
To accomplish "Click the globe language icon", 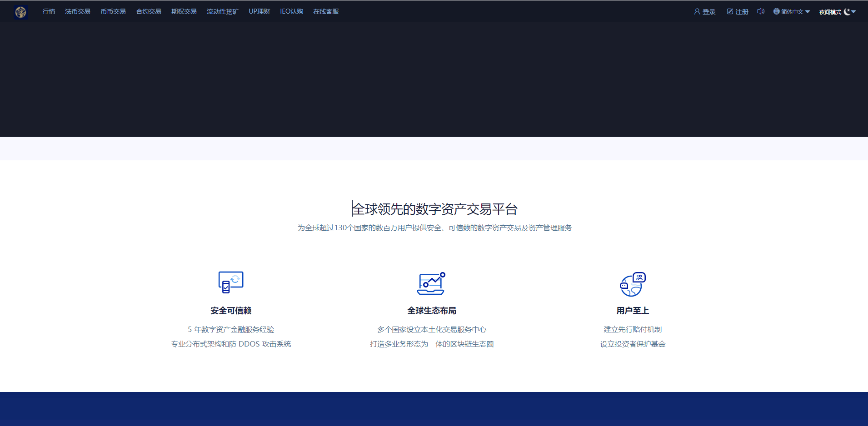I will point(776,11).
